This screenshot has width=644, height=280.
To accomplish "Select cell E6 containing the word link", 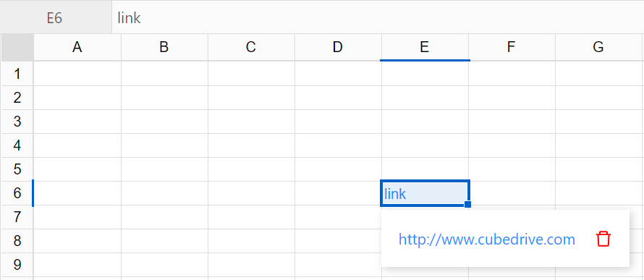I will (x=425, y=193).
